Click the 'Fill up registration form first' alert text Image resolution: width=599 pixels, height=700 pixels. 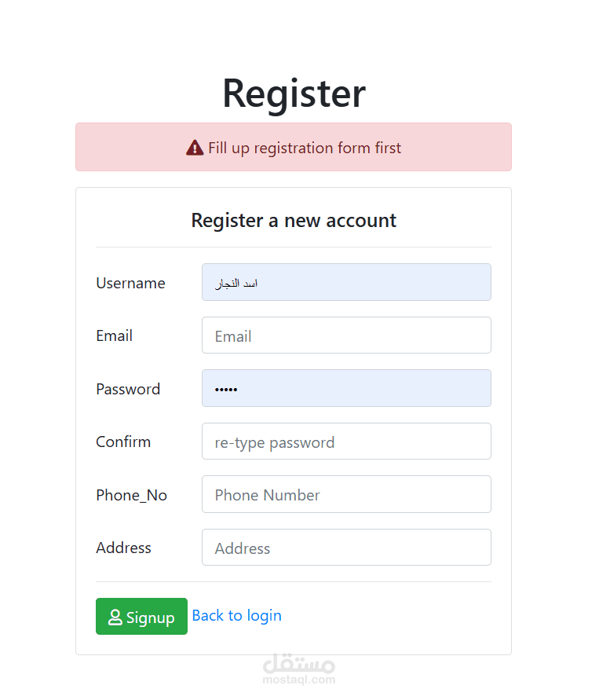305,148
